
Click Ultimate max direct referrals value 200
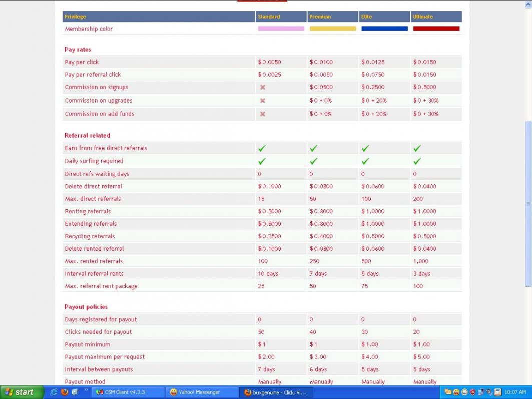418,199
